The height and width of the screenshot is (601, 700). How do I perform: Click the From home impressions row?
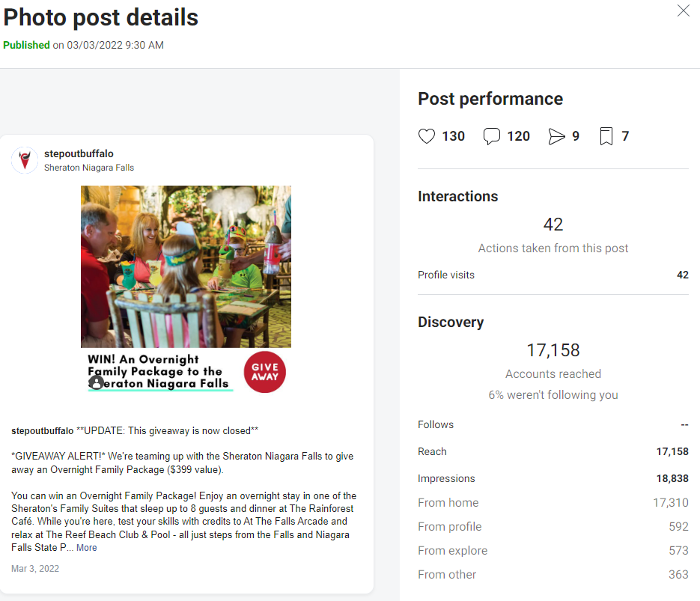click(x=553, y=502)
